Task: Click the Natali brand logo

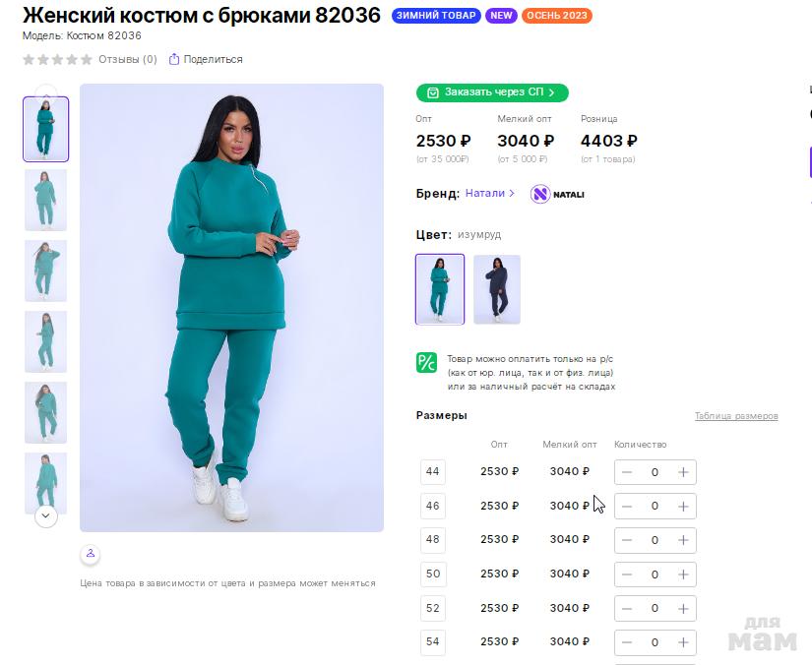Action: (557, 194)
